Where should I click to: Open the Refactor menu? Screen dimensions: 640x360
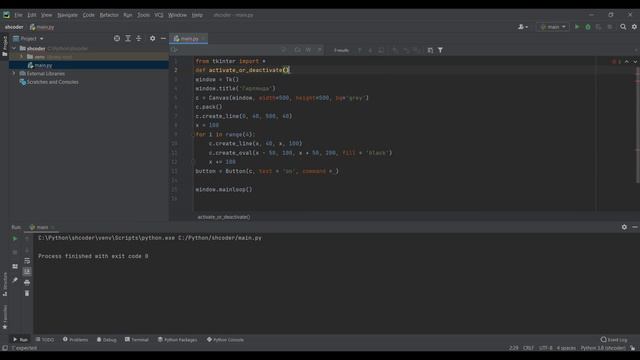point(109,15)
